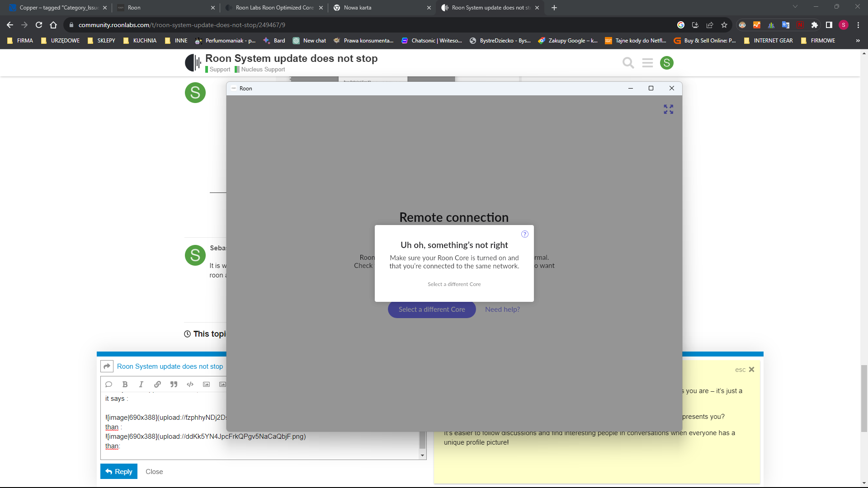This screenshot has height=488, width=868.
Task: Open the New chat bookmark
Action: pyautogui.click(x=309, y=41)
